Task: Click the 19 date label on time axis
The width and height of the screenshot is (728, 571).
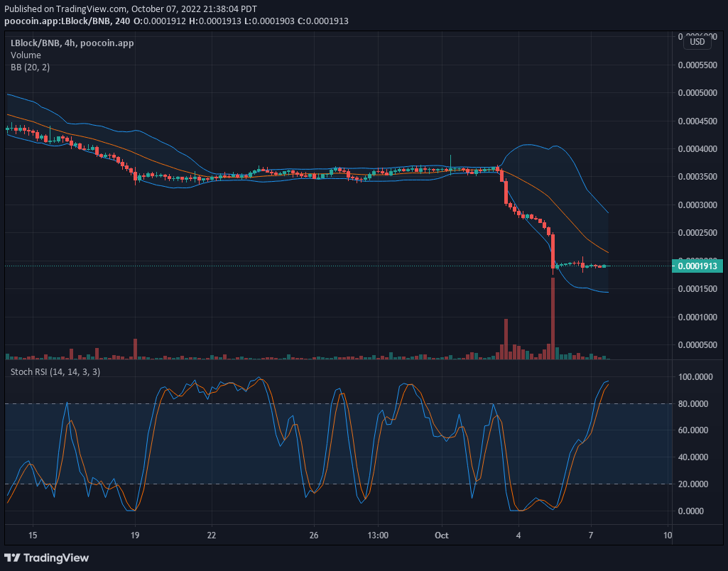Action: [x=135, y=535]
